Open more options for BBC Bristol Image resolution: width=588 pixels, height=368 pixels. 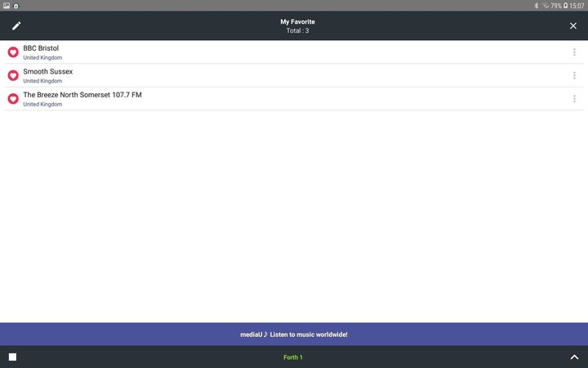(x=574, y=52)
